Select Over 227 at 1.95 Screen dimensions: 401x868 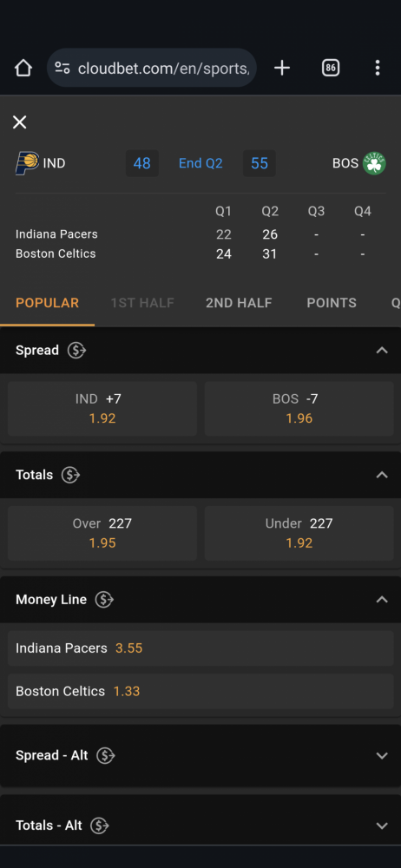pyautogui.click(x=102, y=533)
